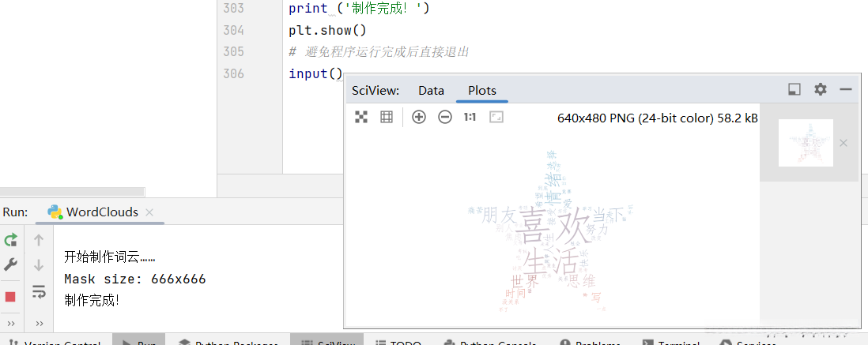Click console output 制作完成!

(92, 301)
